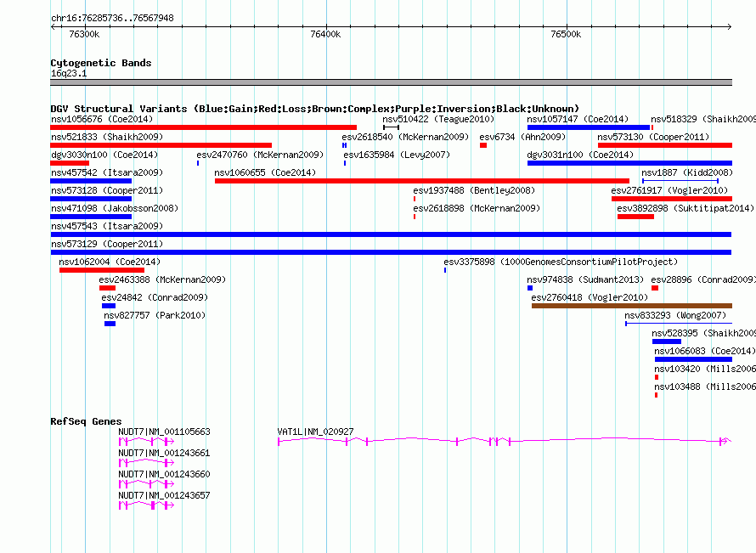Click esv6734 (Ahn2009) variant label
Screen dimensions: 756x553
522,137
